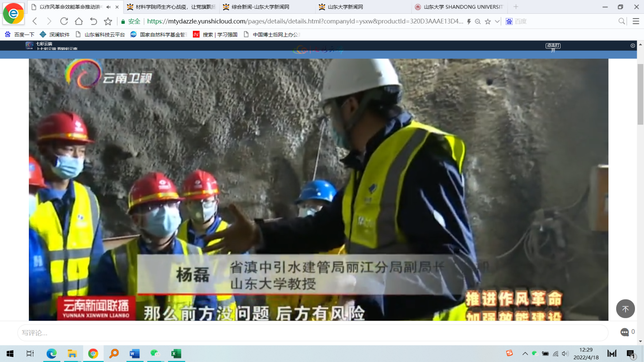
Task: Click the undo close-tab arrow icon
Action: pyautogui.click(x=93, y=21)
